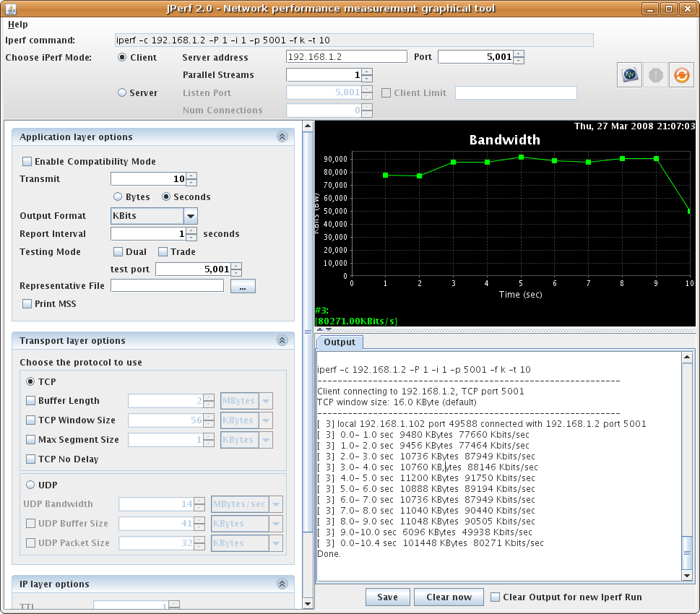Click the graph/output divider collapse arrows
Image resolution: width=700 pixels, height=614 pixels.
[x=324, y=330]
